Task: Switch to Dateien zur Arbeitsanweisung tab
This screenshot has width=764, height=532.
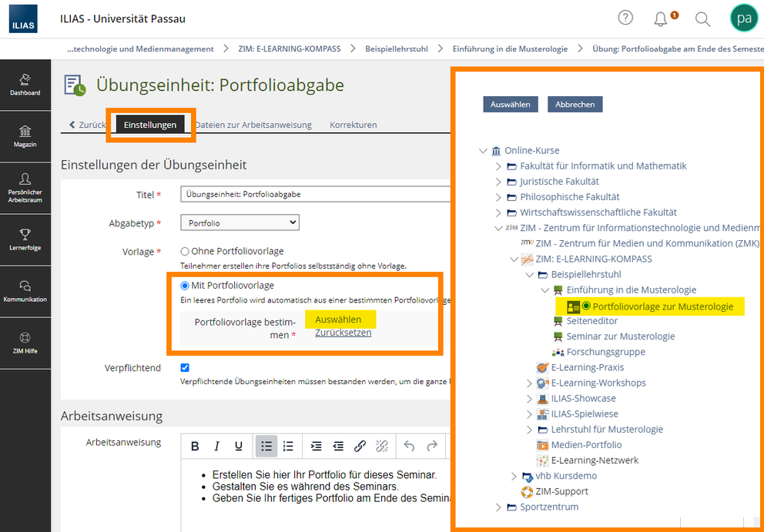Action: tap(253, 125)
